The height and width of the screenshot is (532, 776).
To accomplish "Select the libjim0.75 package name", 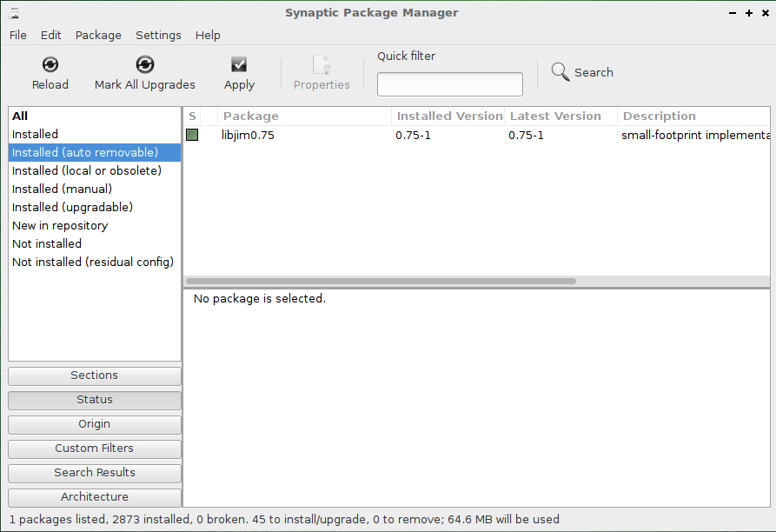I will click(248, 135).
